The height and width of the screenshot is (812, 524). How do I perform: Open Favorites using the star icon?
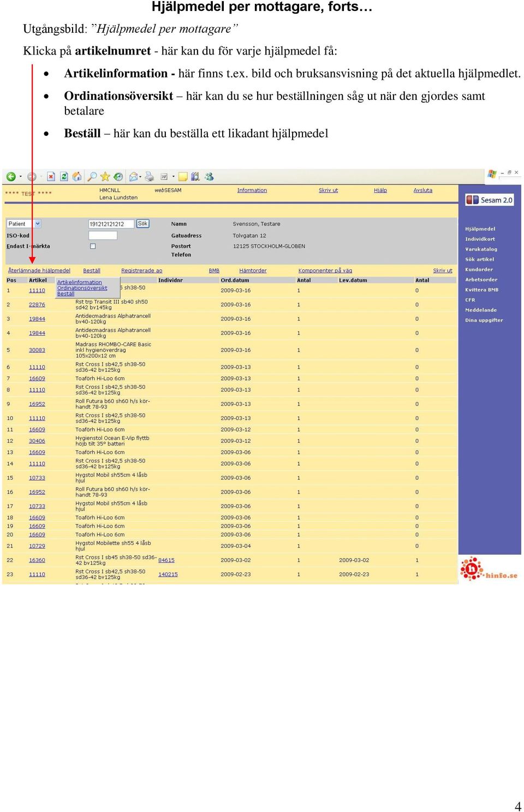coord(105,176)
